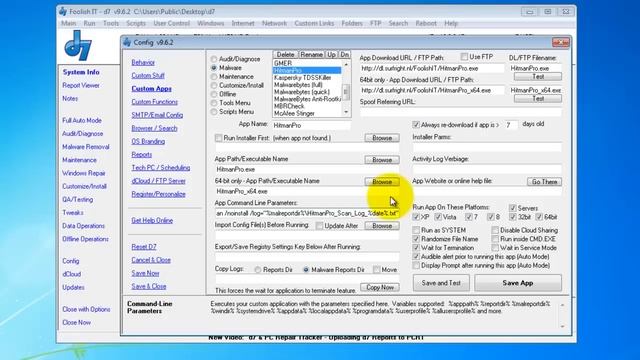The height and width of the screenshot is (360, 640).
Task: Enable Run as SYSTEM checkbox
Action: [416, 230]
